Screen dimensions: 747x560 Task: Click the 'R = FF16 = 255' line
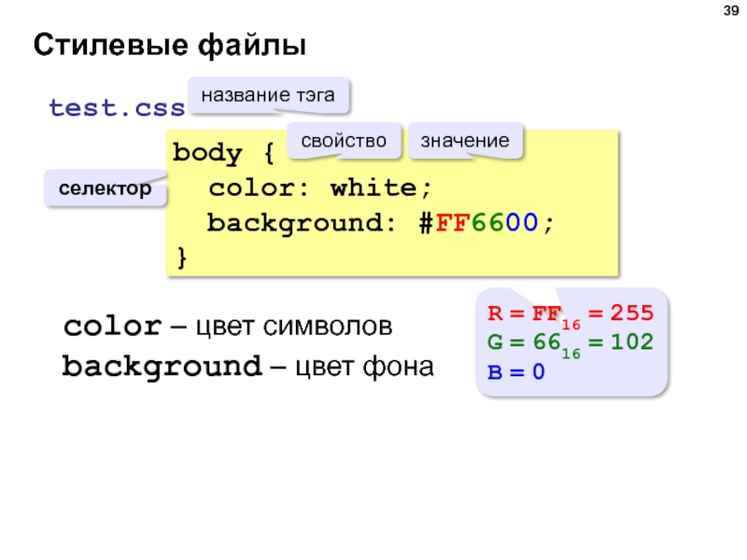[571, 315]
